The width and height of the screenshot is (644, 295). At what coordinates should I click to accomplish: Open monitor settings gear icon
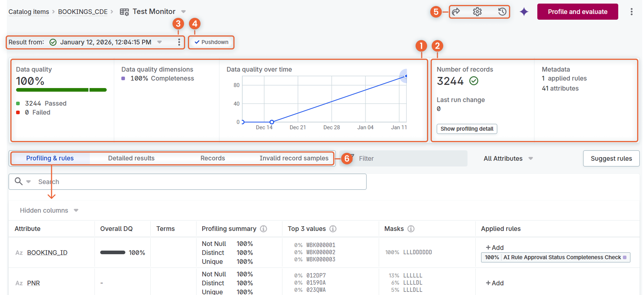point(477,12)
